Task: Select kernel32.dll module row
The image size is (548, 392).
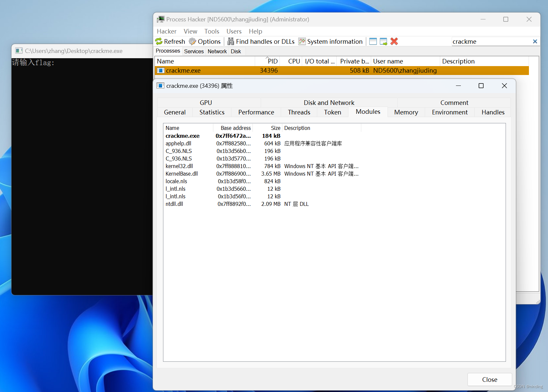Action: pos(262,166)
